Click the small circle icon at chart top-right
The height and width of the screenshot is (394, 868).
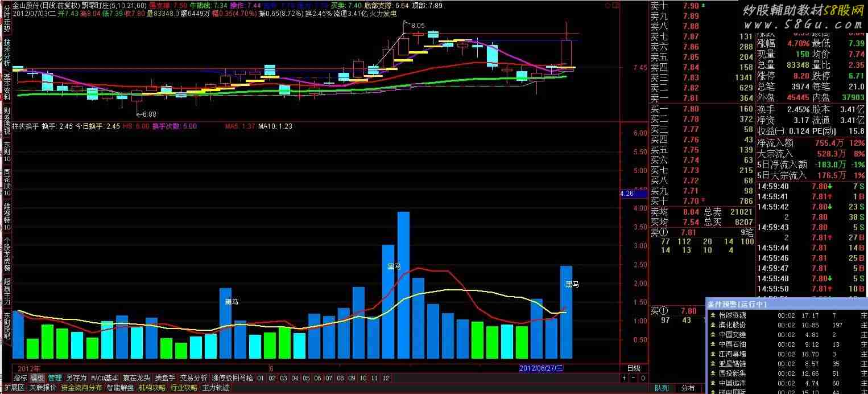615,5
